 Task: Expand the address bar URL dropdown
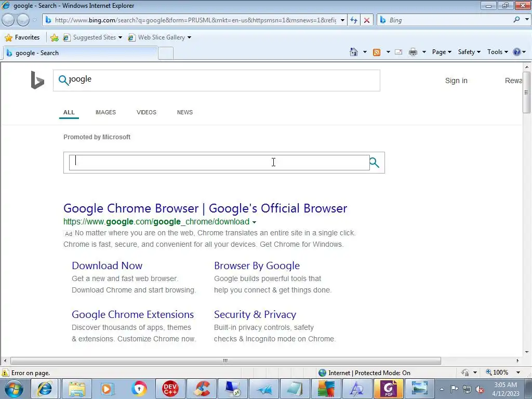coord(342,20)
